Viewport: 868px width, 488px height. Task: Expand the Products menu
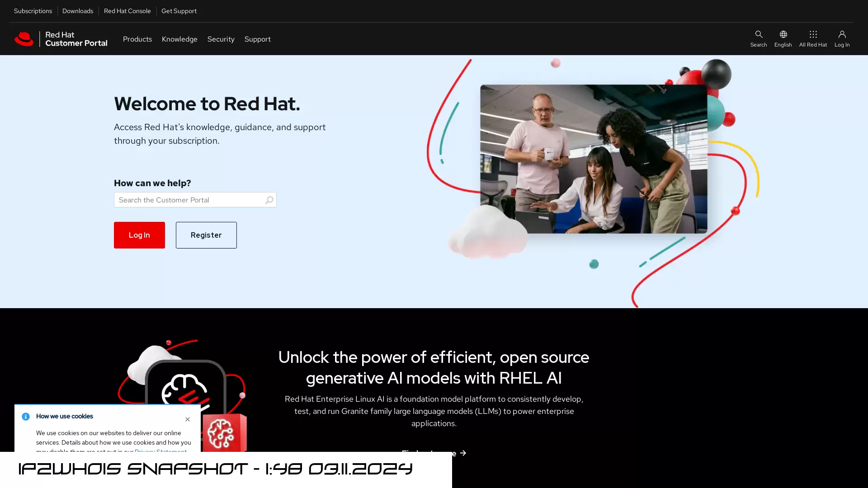[137, 39]
